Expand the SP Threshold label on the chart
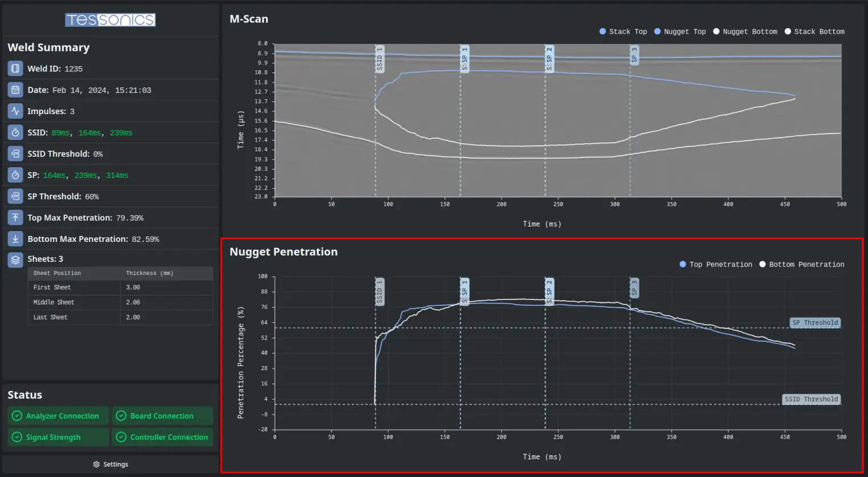Viewport: 868px width, 477px height. 815,322
